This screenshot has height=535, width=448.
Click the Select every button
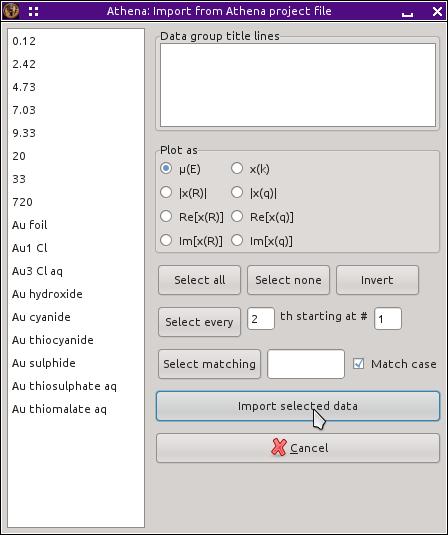[x=200, y=322]
